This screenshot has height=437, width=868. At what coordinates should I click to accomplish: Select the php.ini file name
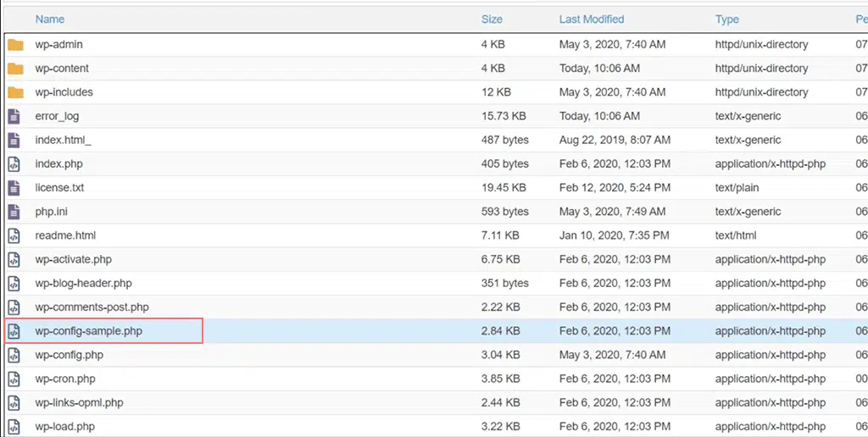[x=52, y=212]
